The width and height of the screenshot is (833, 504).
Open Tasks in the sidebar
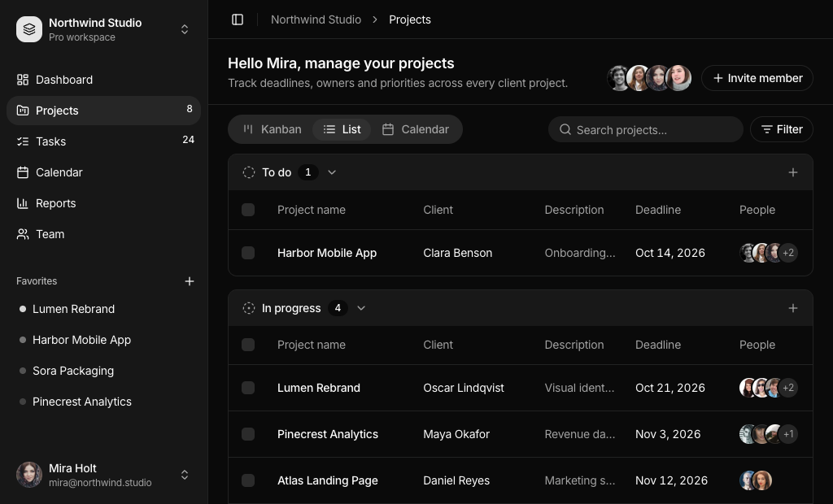(x=103, y=141)
